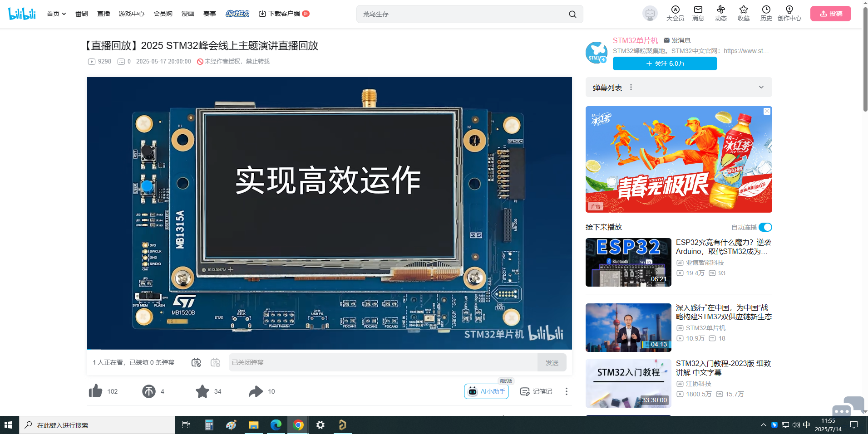Click the pink 投稿 upload button
The image size is (868, 434).
831,14
